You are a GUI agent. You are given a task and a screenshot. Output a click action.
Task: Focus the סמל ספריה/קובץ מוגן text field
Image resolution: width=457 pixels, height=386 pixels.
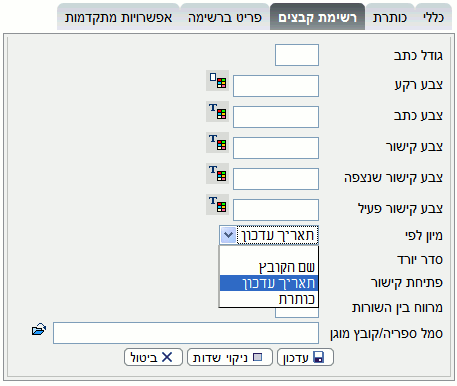tap(186, 333)
